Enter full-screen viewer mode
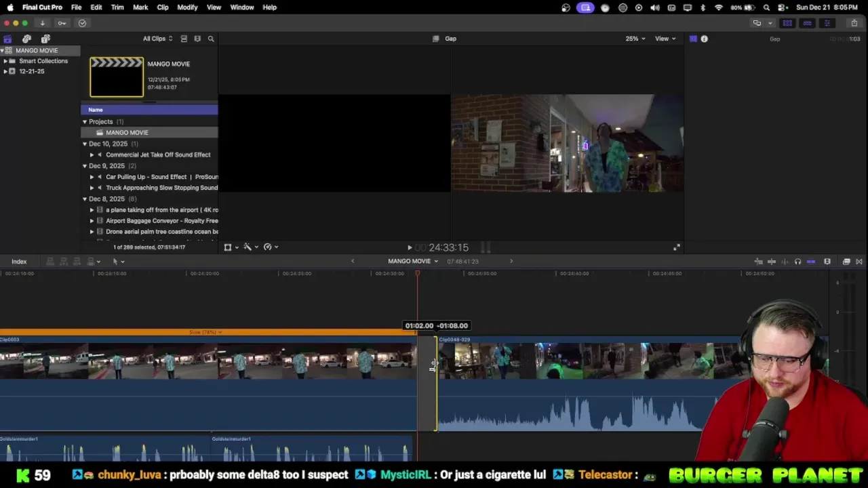 pyautogui.click(x=676, y=247)
